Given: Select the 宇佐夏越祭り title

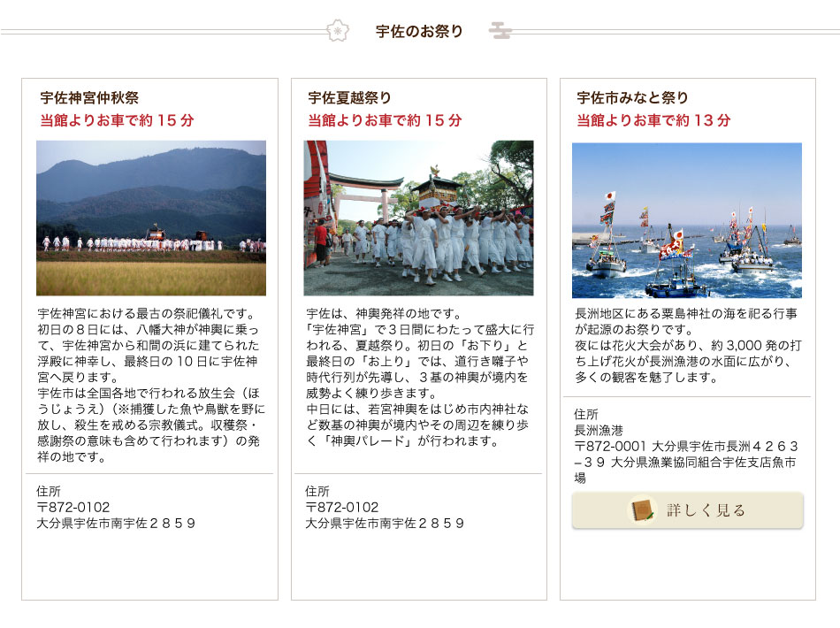Looking at the screenshot, I should pyautogui.click(x=349, y=98).
